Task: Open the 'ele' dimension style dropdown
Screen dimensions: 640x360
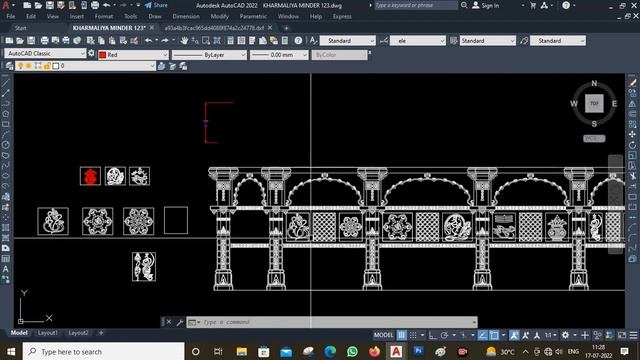Action: point(418,40)
